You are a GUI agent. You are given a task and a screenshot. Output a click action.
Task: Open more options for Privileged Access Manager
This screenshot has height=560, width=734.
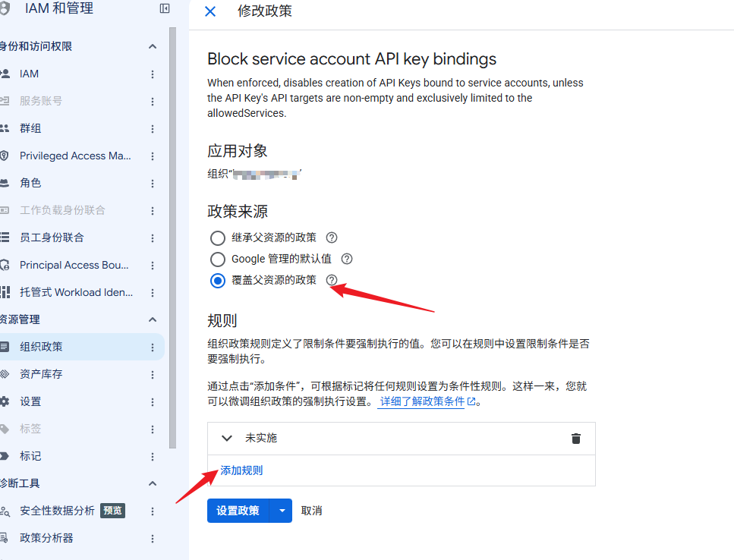(x=153, y=156)
